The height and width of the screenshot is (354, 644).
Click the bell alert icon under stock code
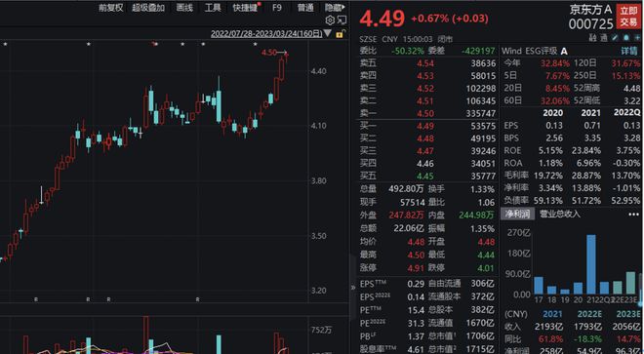pos(625,38)
